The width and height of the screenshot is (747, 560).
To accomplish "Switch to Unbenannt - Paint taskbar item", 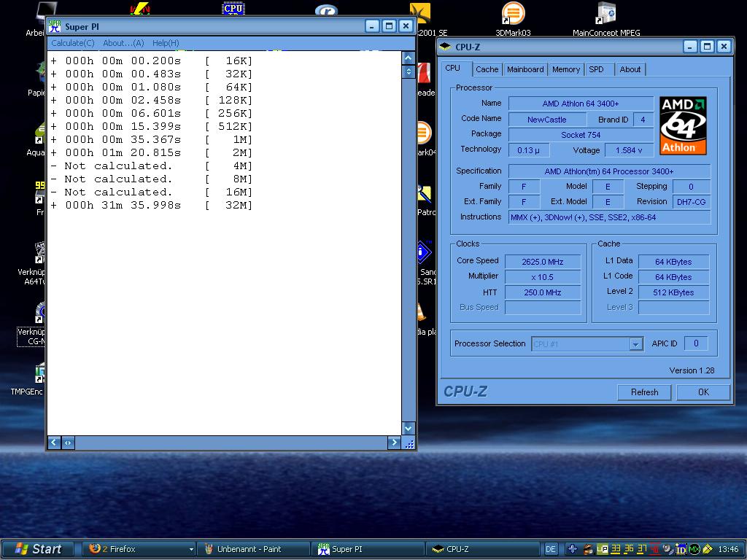I will coord(253,549).
